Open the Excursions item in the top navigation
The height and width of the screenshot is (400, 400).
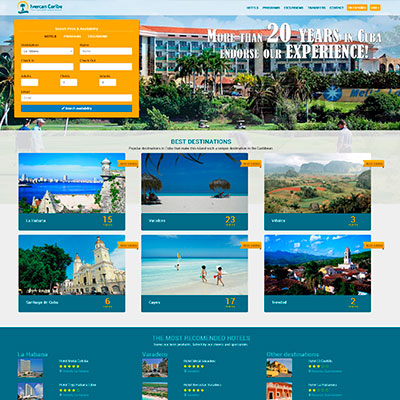click(294, 8)
